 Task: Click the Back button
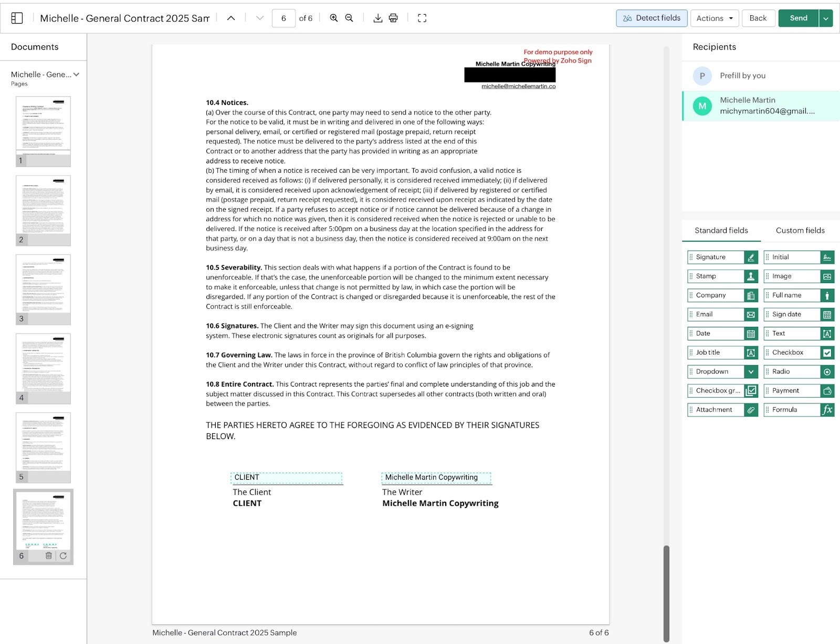pos(758,18)
